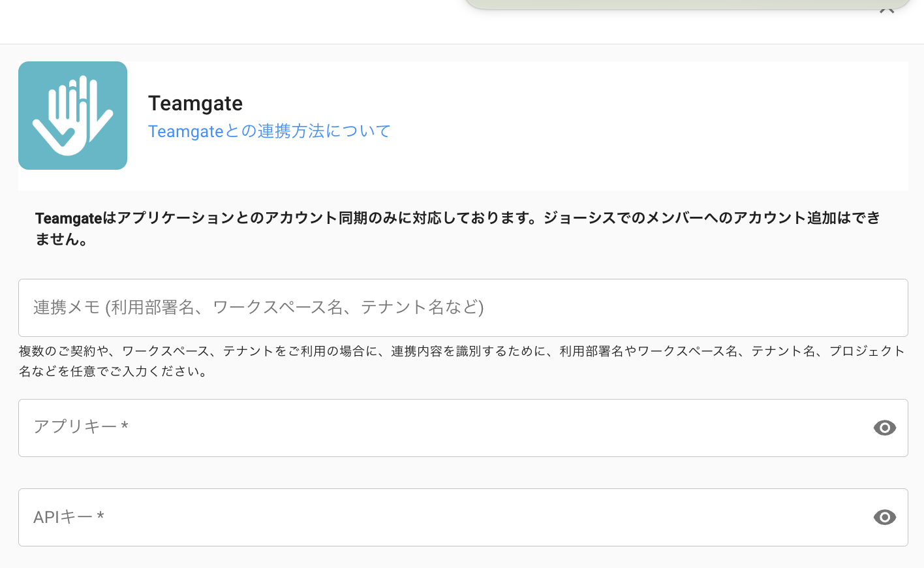Click the teal Teamgate app thumbnail
This screenshot has width=924, height=568.
pyautogui.click(x=72, y=116)
